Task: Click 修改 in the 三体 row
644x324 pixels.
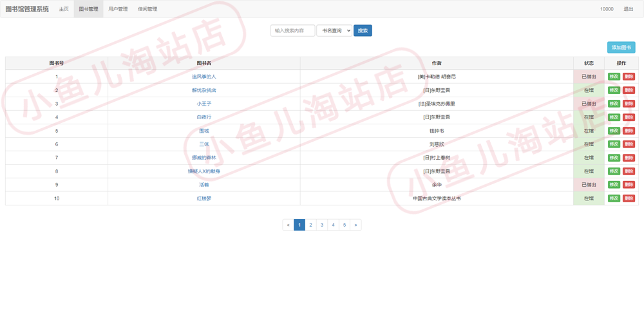Action: (614, 144)
